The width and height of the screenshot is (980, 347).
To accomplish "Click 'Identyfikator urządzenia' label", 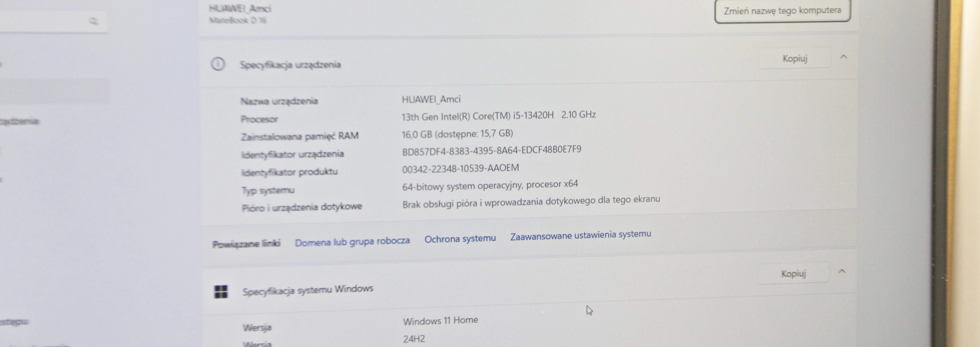I will click(x=292, y=154).
